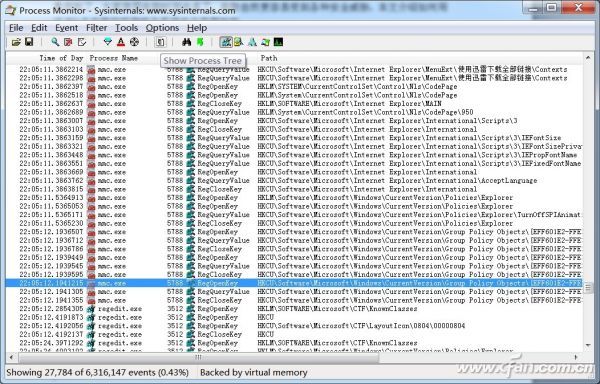Open the Event menu
Viewport: 600px width, 384px height.
pyautogui.click(x=67, y=28)
